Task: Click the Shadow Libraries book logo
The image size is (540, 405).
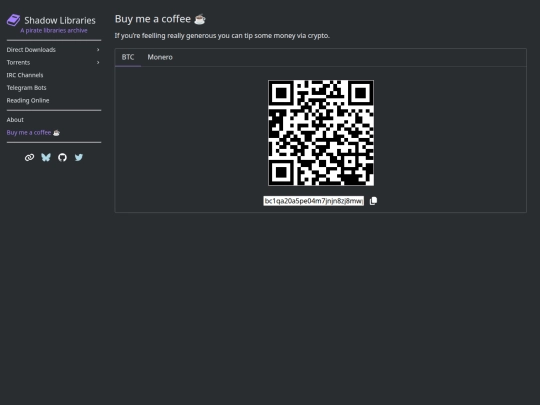Action: point(13,20)
